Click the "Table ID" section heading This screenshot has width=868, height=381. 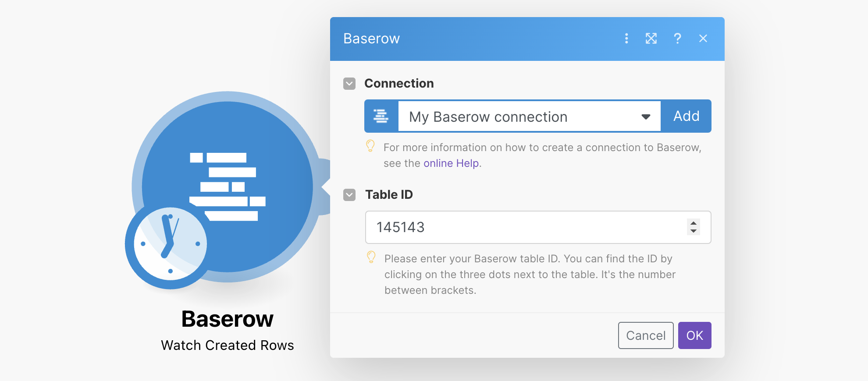tap(389, 195)
